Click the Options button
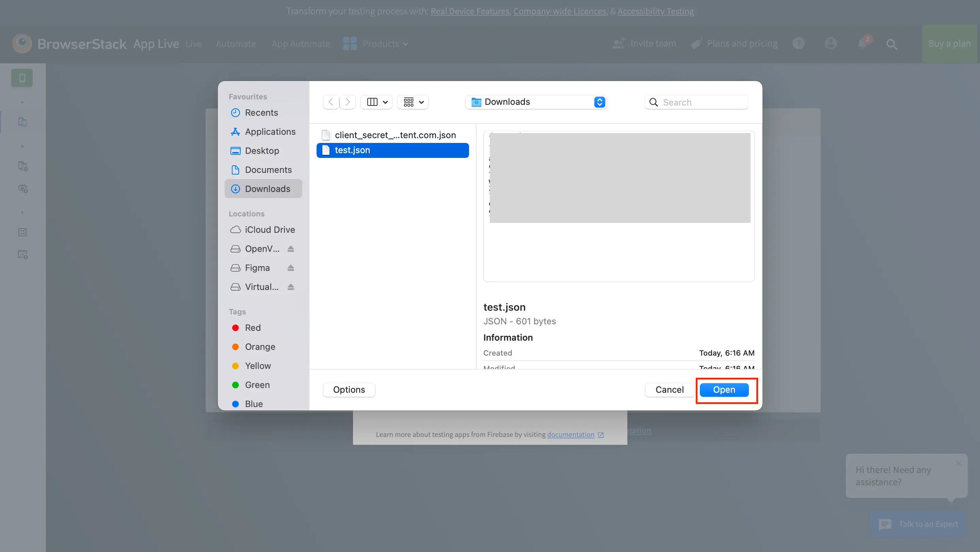Image resolution: width=980 pixels, height=552 pixels. click(x=349, y=390)
